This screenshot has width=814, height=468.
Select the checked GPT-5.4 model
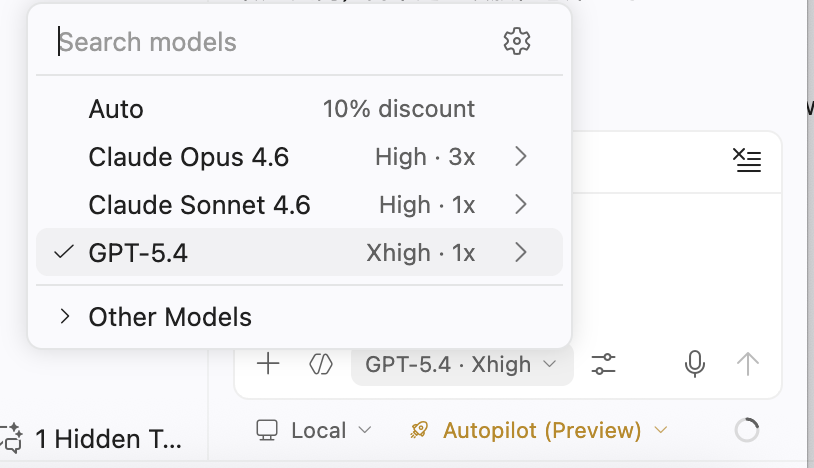(138, 253)
